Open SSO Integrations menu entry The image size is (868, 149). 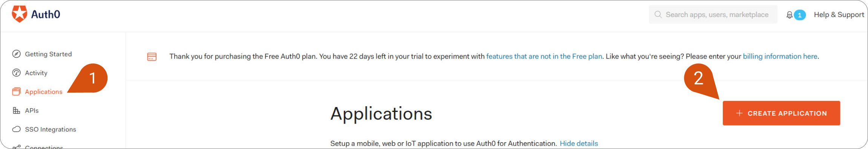(x=51, y=129)
